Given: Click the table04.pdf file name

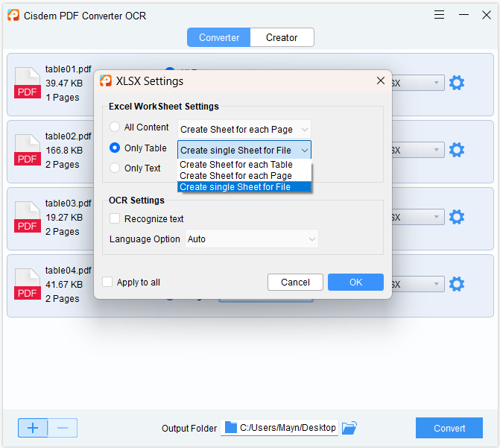Looking at the screenshot, I should [x=69, y=271].
